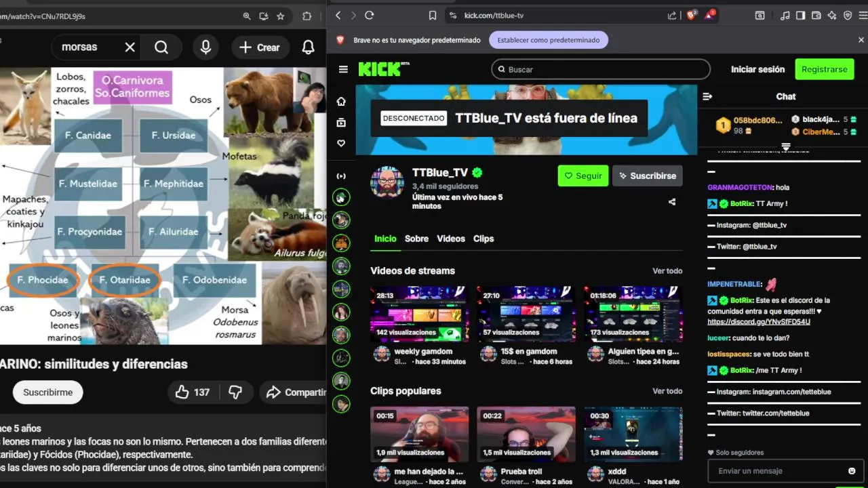
Task: Switch to the Sobre tab
Action: click(416, 239)
